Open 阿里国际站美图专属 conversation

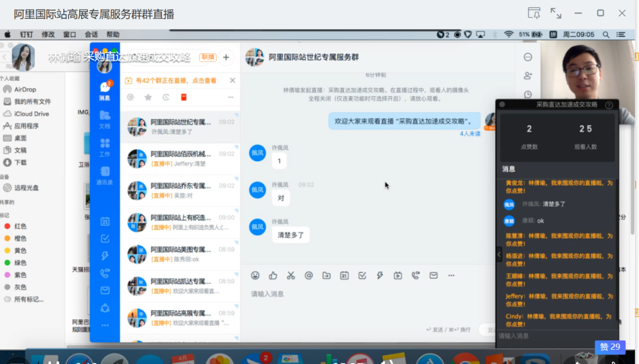click(180, 254)
